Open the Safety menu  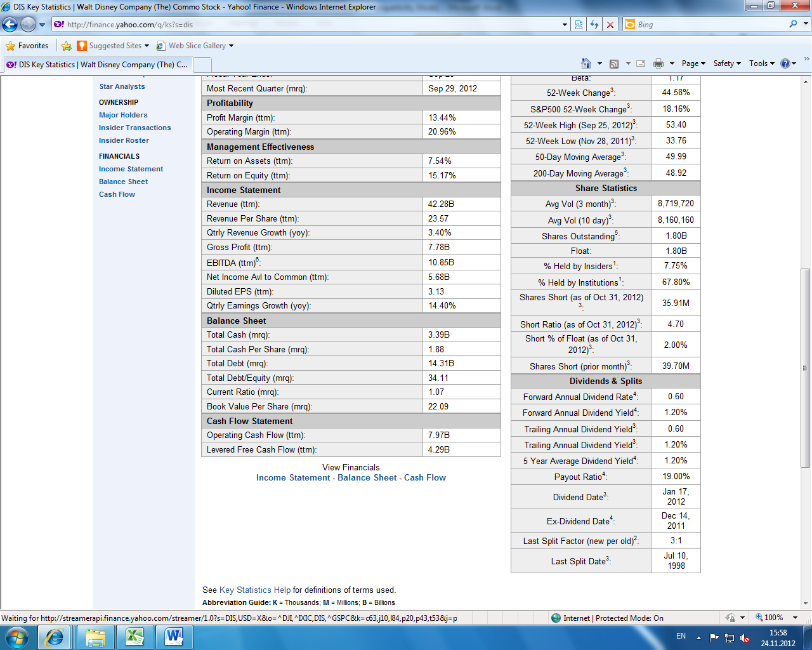point(727,63)
